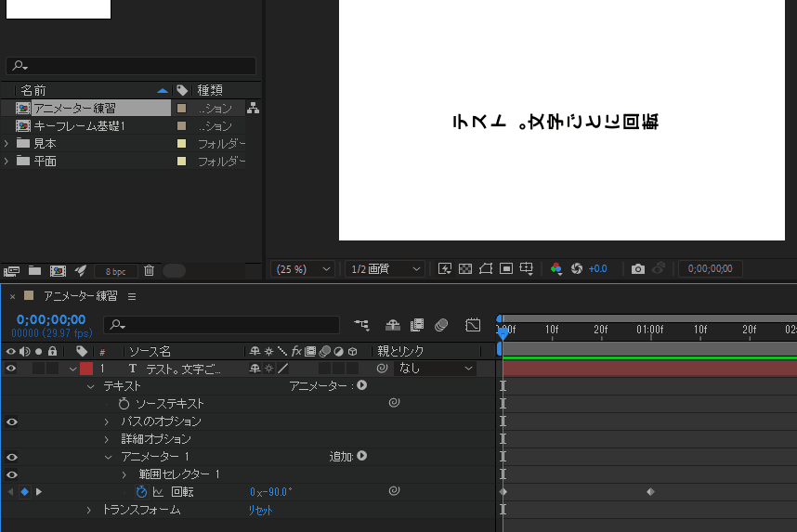
Task: Click リセット link for トランスフォーム
Action: coord(260,510)
